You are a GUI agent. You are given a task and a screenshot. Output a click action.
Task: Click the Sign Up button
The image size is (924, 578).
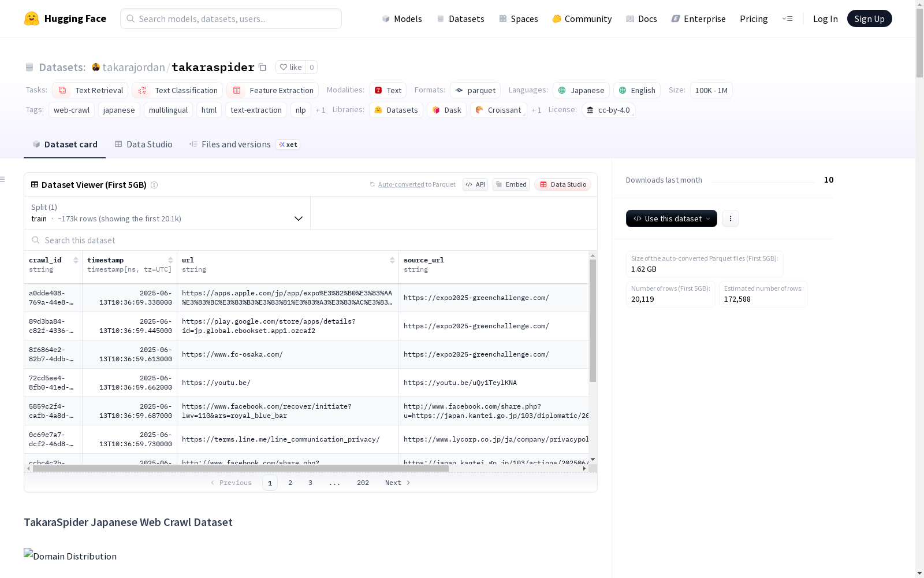pos(869,18)
